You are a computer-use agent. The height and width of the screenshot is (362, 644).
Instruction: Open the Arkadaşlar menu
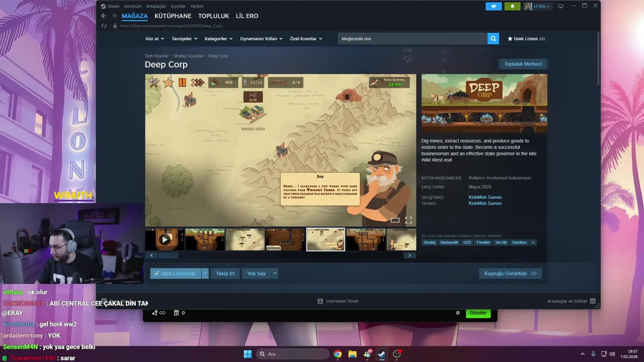[156, 6]
